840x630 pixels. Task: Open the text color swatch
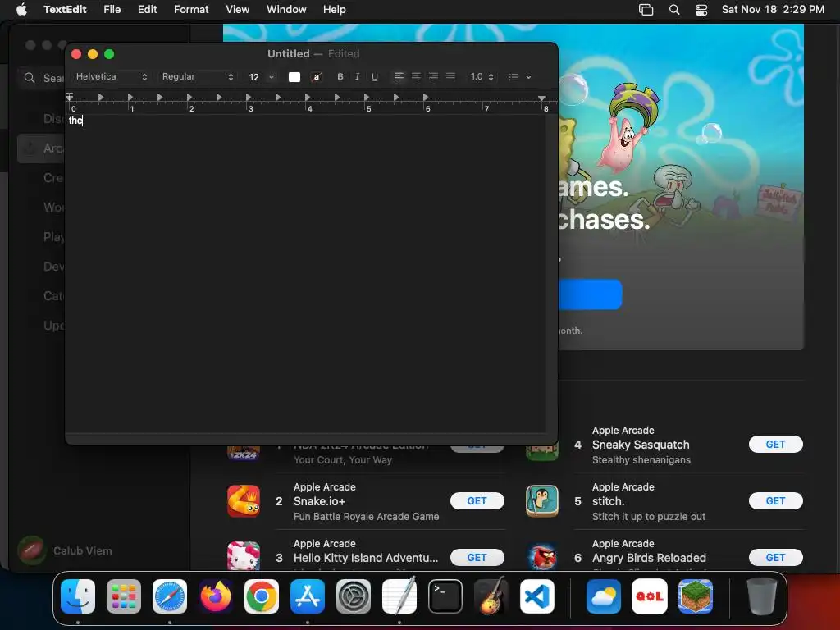(294, 76)
